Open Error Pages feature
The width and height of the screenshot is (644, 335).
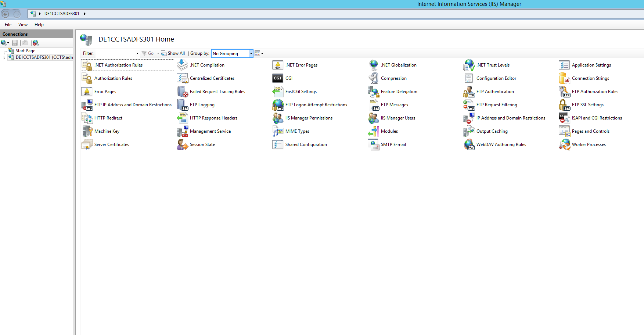(99, 92)
